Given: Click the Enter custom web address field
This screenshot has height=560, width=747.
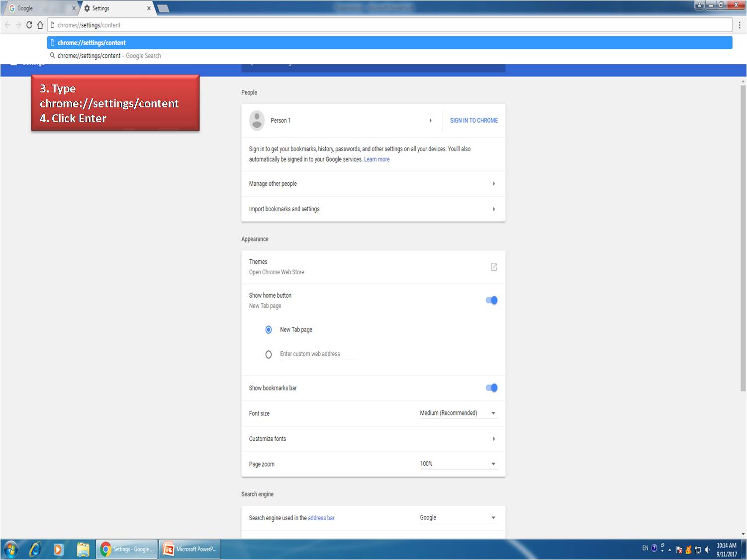Looking at the screenshot, I should pos(319,354).
